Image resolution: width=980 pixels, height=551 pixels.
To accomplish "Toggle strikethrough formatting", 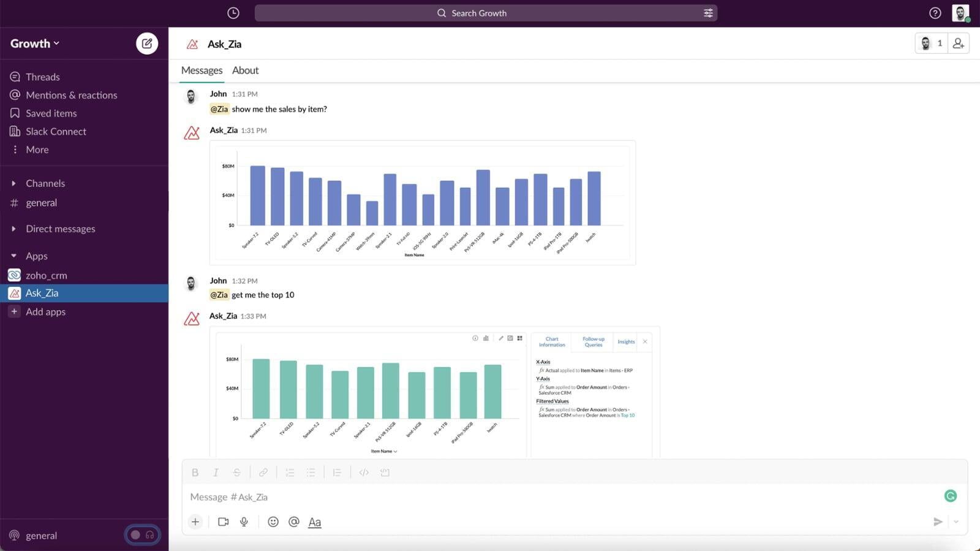I will [236, 473].
